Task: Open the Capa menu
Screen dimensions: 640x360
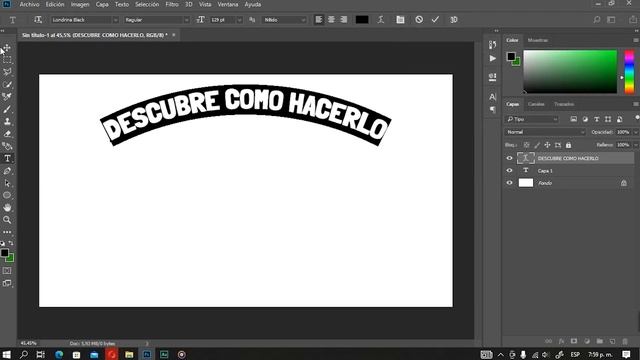Action: [102, 4]
